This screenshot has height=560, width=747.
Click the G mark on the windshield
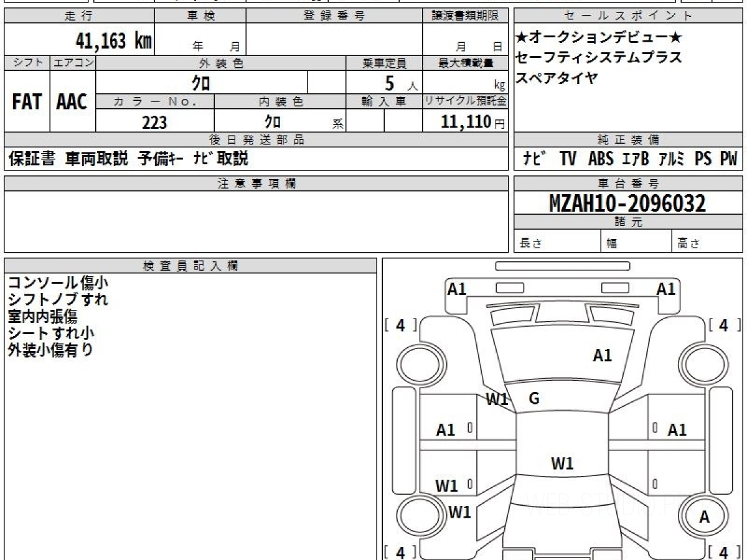(x=533, y=399)
